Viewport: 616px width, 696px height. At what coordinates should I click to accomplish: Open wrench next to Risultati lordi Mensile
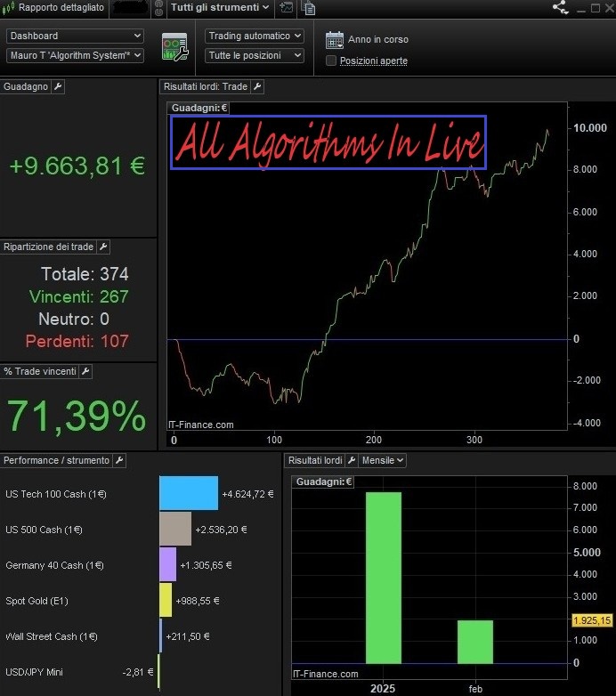click(352, 460)
